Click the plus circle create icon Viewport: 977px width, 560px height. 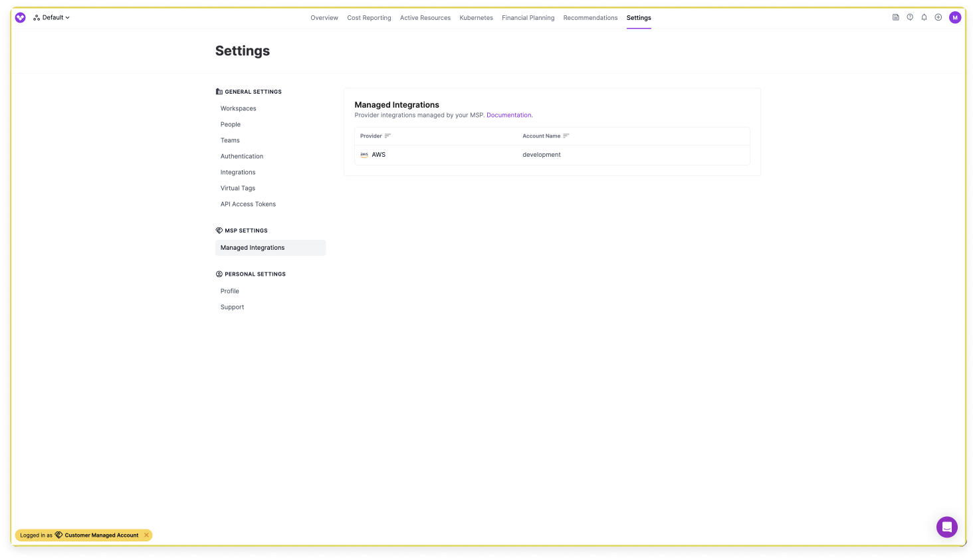[938, 17]
